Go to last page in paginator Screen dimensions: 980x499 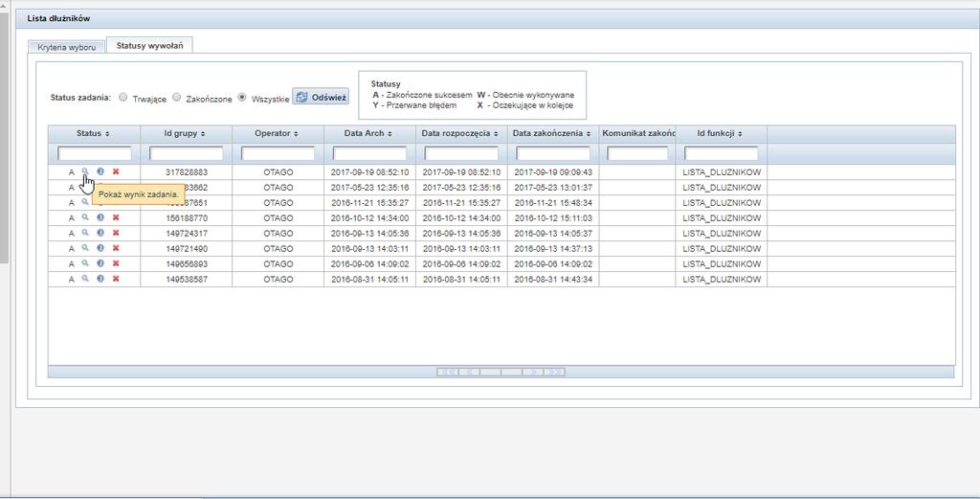pos(554,372)
